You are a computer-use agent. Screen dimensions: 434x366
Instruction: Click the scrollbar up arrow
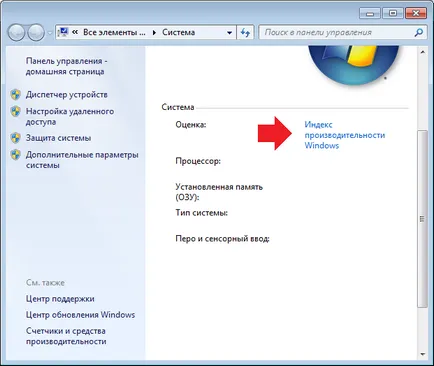pyautogui.click(x=422, y=52)
